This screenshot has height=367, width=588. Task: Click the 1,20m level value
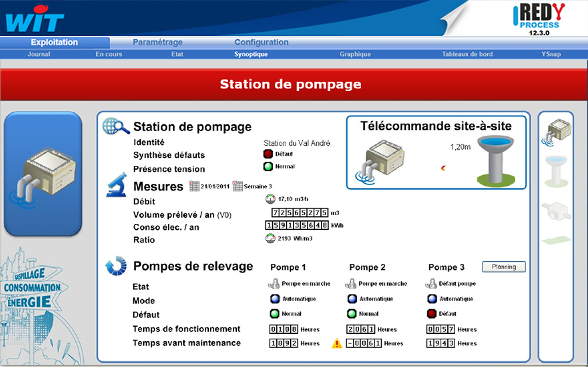pos(460,147)
